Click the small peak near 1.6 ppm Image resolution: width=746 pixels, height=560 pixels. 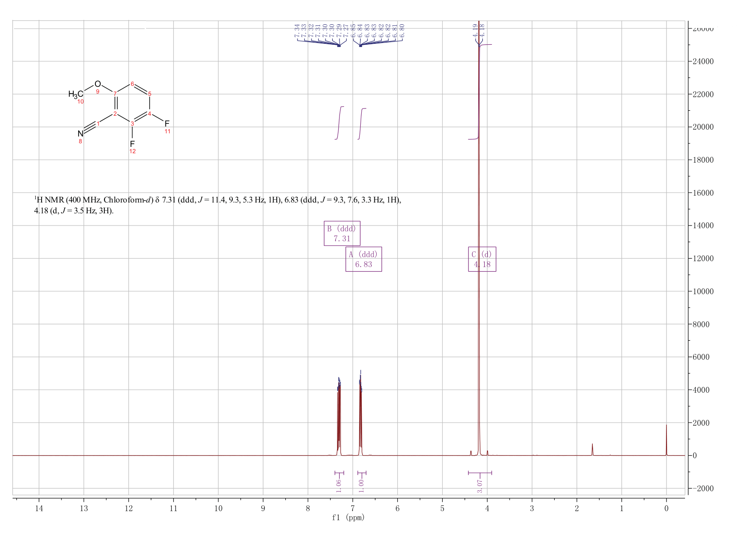(x=592, y=449)
